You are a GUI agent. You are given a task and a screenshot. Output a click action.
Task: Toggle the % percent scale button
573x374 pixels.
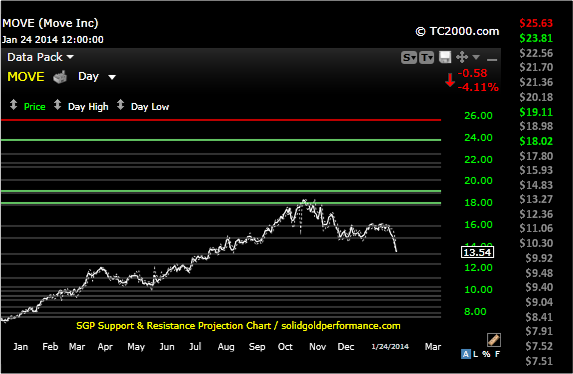pyautogui.click(x=486, y=354)
